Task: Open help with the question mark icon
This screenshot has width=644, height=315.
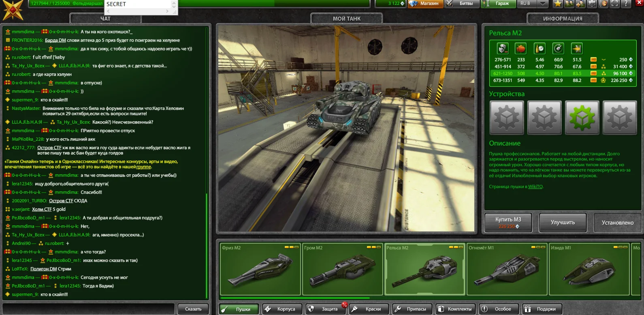Action: (626, 4)
